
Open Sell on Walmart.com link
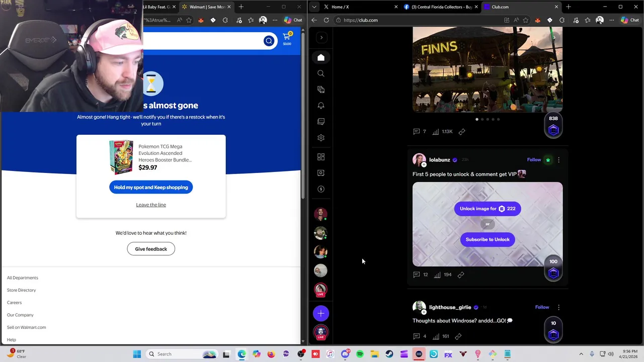click(x=26, y=327)
